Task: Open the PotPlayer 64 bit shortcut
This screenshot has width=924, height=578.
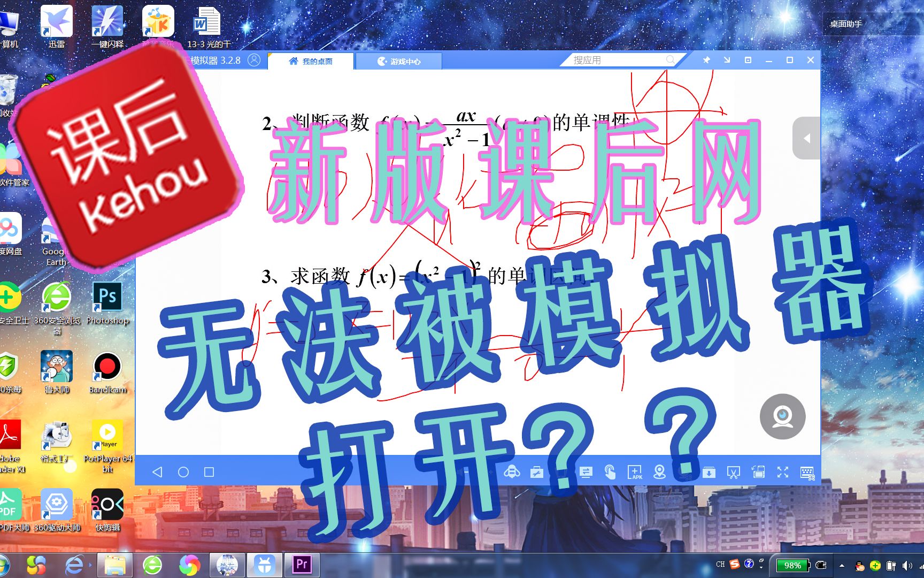Action: click(x=107, y=447)
